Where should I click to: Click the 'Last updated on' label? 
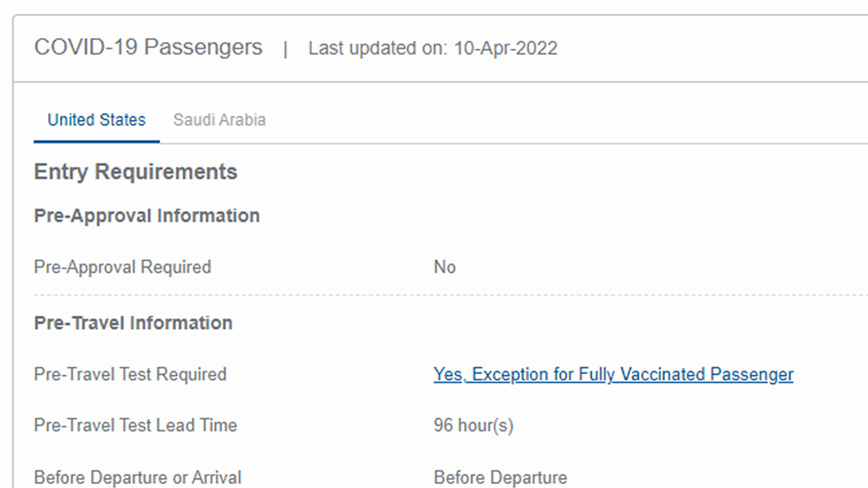pyautogui.click(x=378, y=48)
